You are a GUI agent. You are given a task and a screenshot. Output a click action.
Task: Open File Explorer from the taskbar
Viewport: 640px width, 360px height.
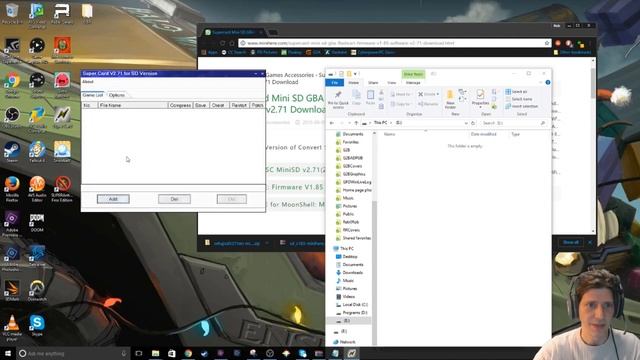(x=156, y=353)
